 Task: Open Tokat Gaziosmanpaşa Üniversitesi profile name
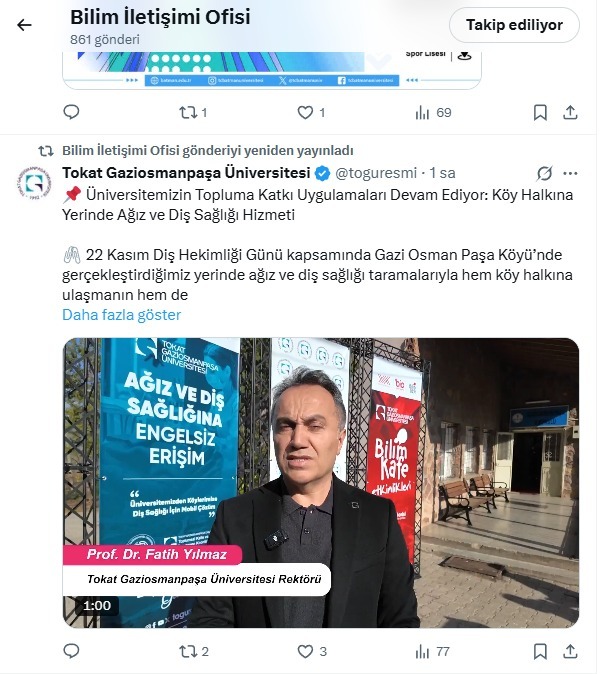click(186, 173)
